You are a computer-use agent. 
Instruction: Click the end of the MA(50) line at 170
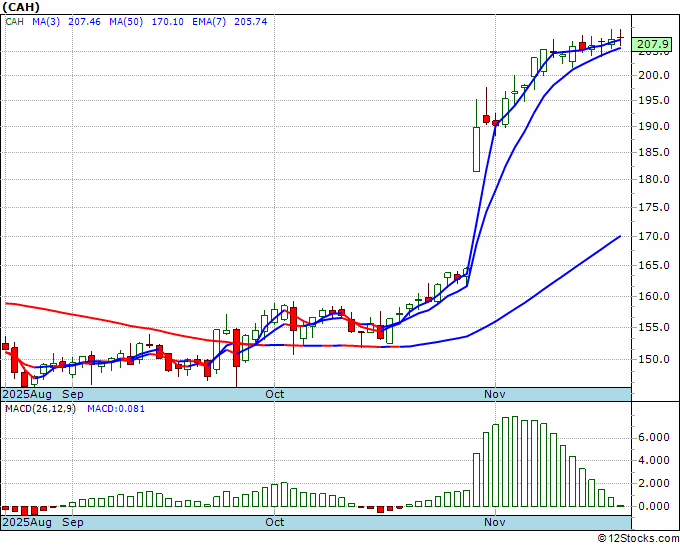[620, 236]
